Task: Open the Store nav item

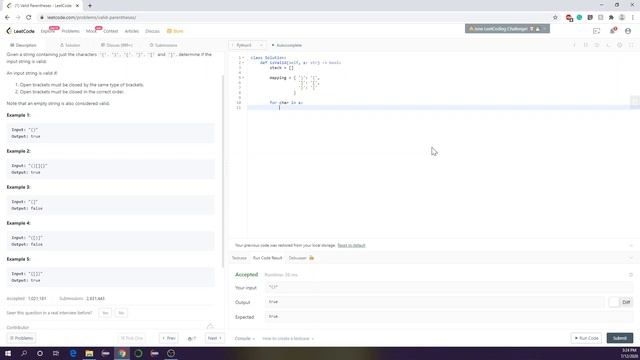Action: click(175, 31)
